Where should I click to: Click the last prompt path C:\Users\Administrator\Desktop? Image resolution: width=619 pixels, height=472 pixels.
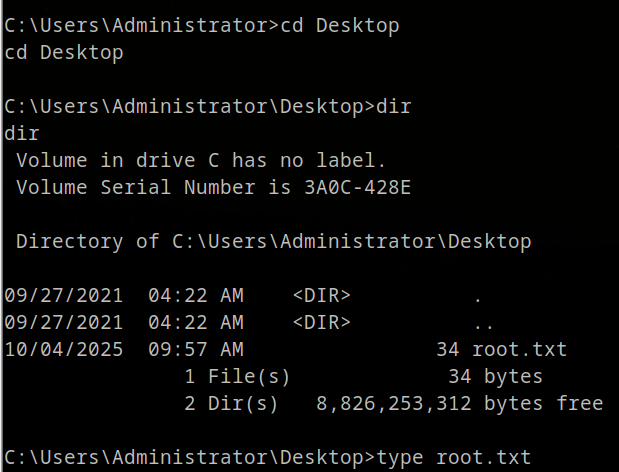(184, 458)
